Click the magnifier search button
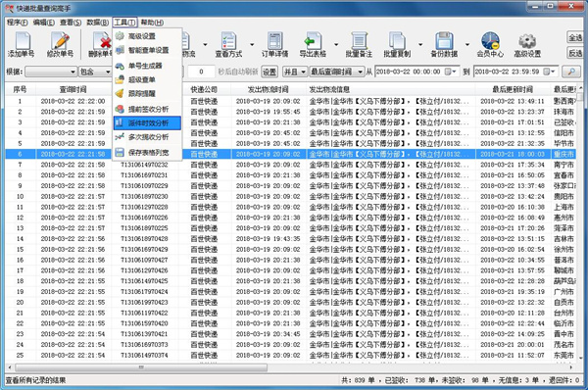This screenshot has height=390, width=588. [571, 72]
